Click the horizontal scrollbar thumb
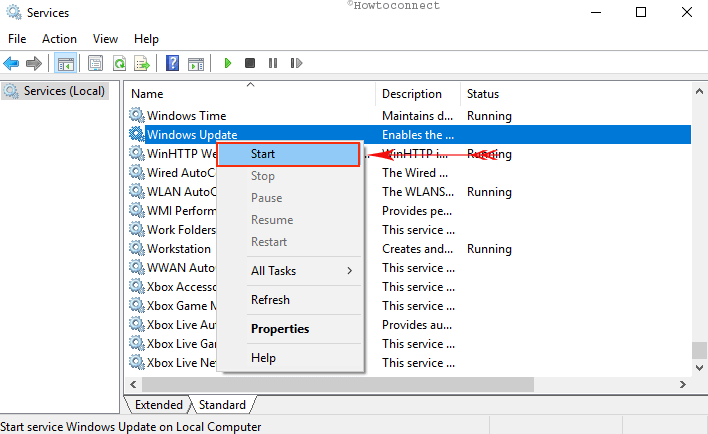Viewport: 708px width, 434px height. click(x=338, y=384)
